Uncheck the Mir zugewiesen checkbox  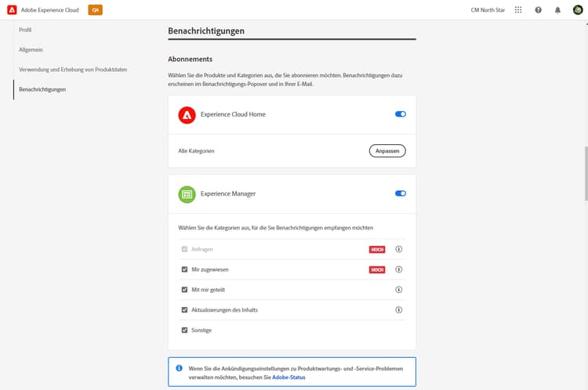click(x=185, y=269)
